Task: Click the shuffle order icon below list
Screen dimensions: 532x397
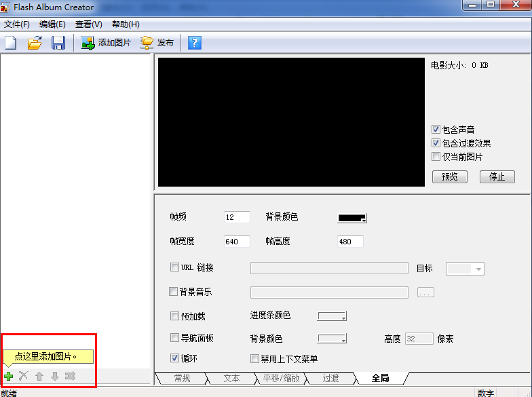Action: tap(71, 376)
